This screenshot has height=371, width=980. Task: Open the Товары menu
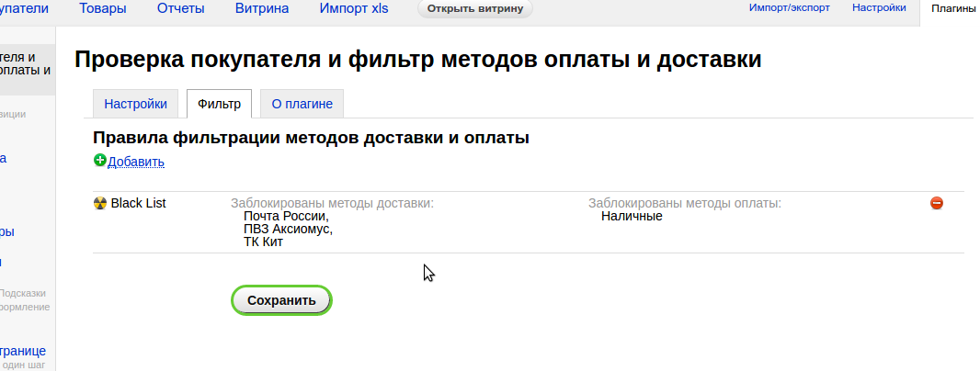(102, 9)
